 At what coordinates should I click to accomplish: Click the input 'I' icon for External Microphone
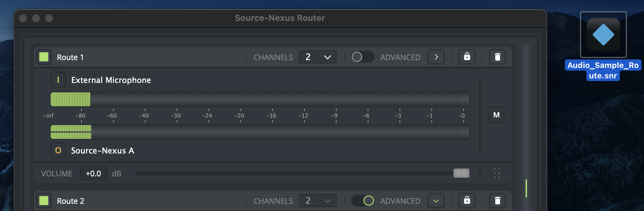pyautogui.click(x=58, y=80)
